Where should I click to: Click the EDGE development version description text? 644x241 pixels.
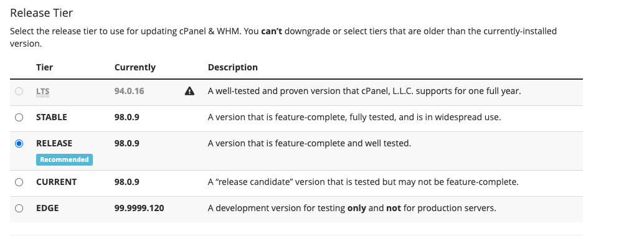pos(352,208)
